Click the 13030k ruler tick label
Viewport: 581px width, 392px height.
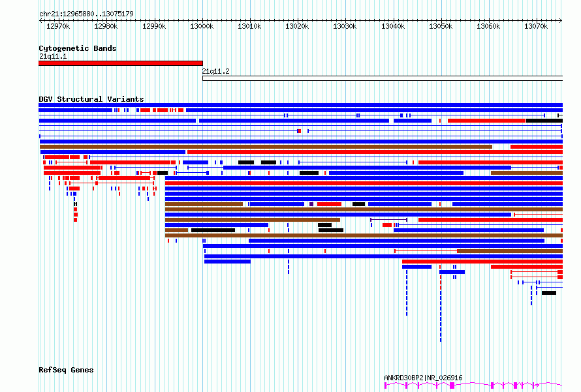[345, 26]
